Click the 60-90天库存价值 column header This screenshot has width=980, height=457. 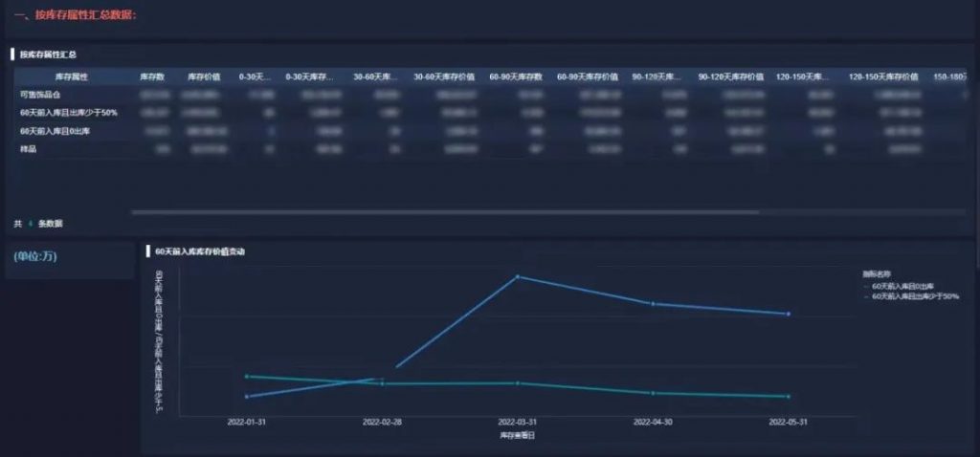(588, 76)
